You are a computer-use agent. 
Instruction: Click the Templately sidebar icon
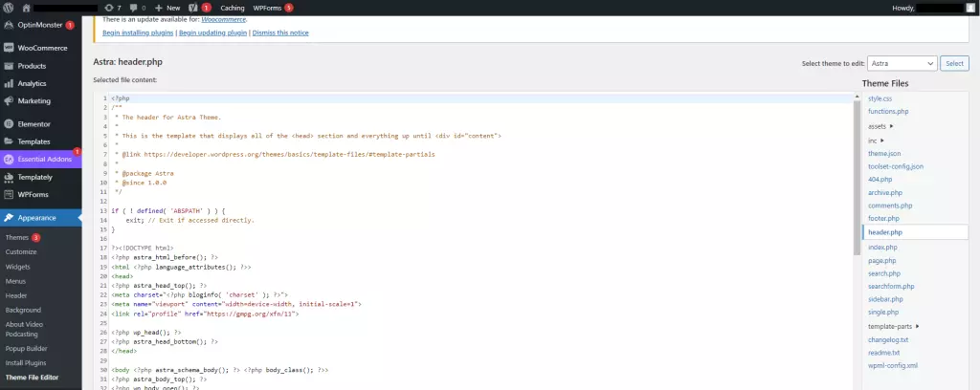[x=9, y=177]
